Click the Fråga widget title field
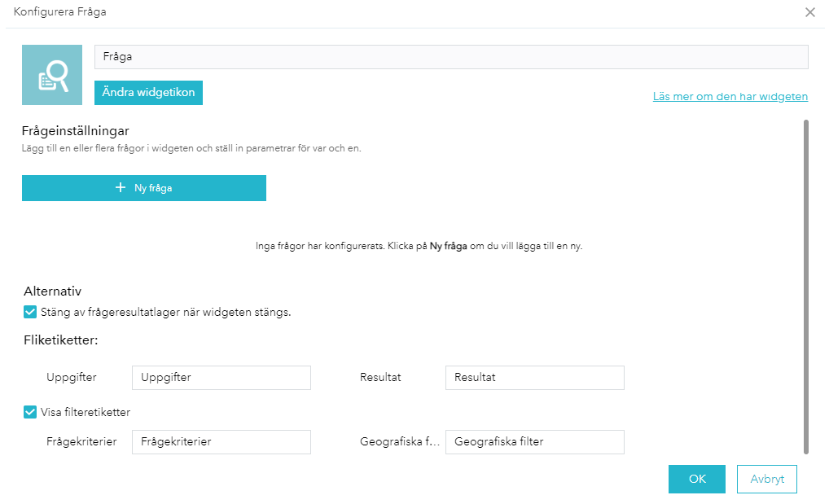829x504 pixels. click(x=451, y=57)
